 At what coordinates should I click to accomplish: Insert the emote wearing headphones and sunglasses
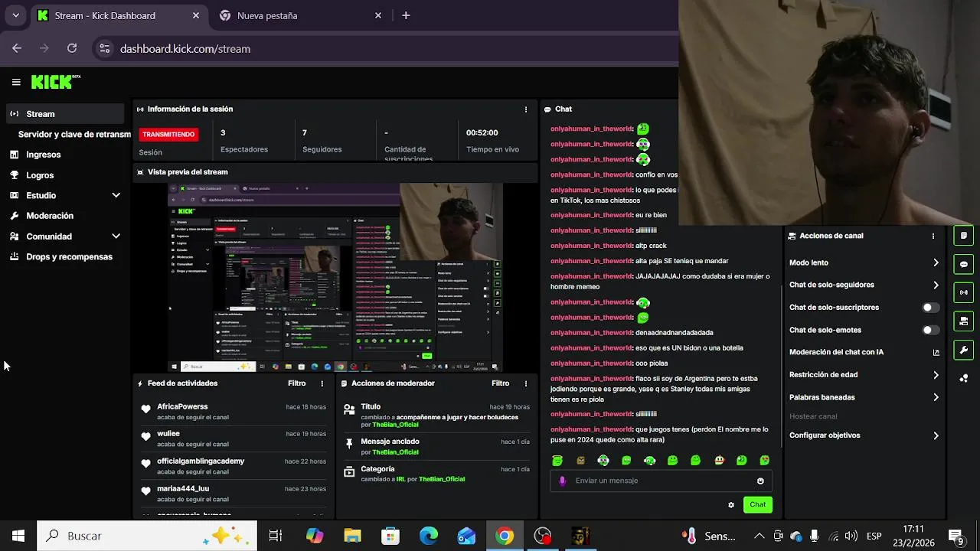pyautogui.click(x=603, y=461)
